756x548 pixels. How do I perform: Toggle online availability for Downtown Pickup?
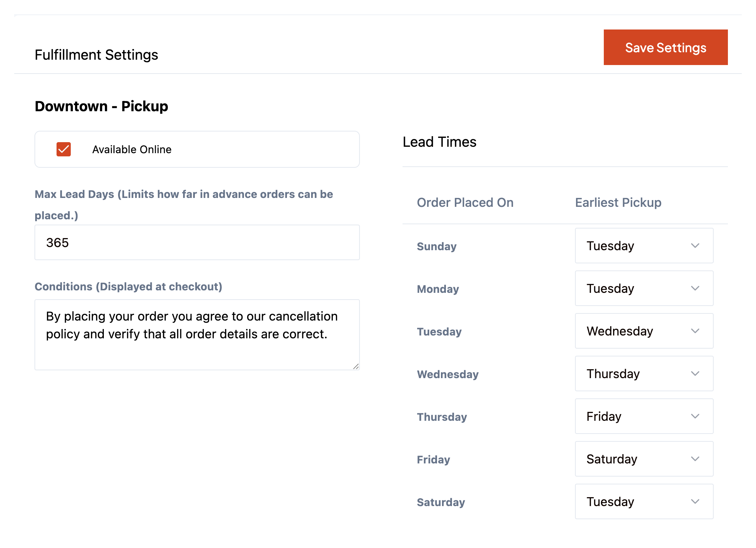[x=64, y=150]
